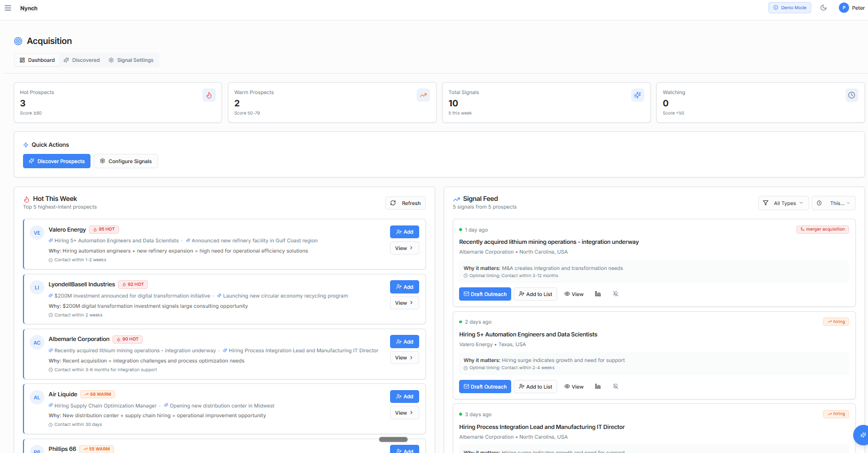The height and width of the screenshot is (453, 868).
Task: Add LyondellBasell Industries prospect
Action: click(404, 287)
